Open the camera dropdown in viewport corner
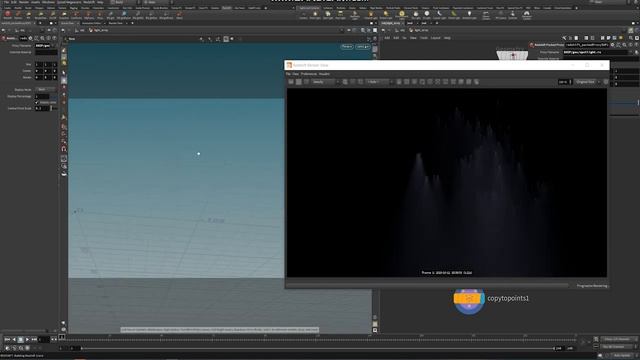This screenshot has width=640, height=360. click(x=362, y=47)
